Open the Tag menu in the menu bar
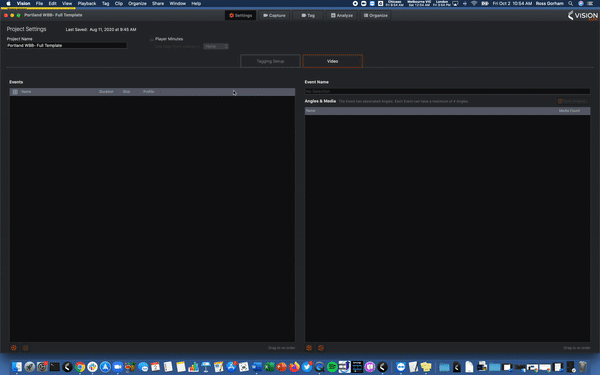 click(x=106, y=3)
